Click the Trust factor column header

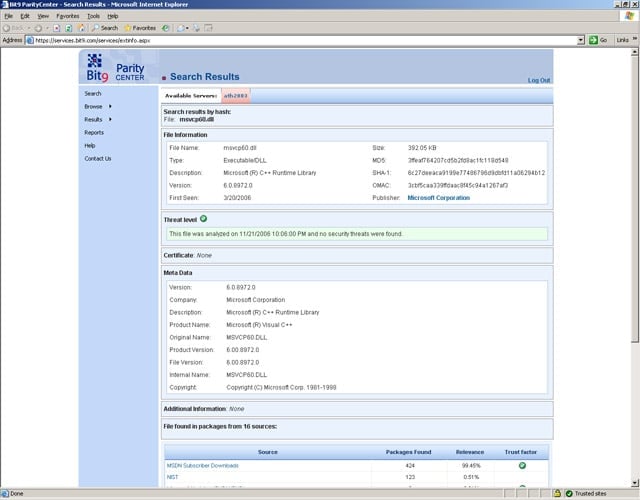pyautogui.click(x=521, y=452)
